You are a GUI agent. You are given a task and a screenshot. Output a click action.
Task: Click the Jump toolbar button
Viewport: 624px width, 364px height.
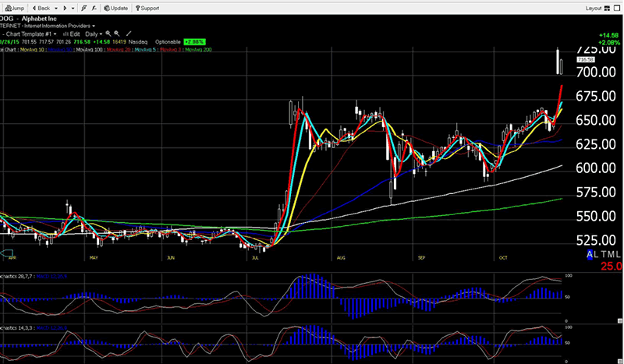coord(13,8)
